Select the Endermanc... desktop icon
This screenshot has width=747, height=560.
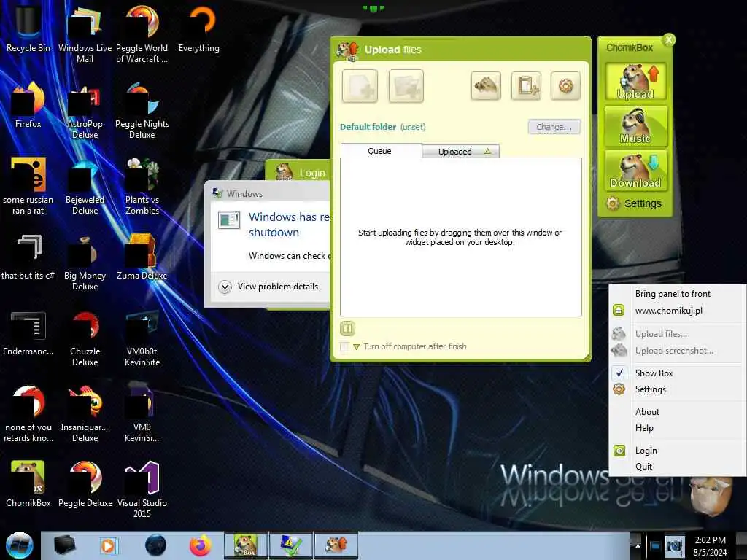pos(28,332)
